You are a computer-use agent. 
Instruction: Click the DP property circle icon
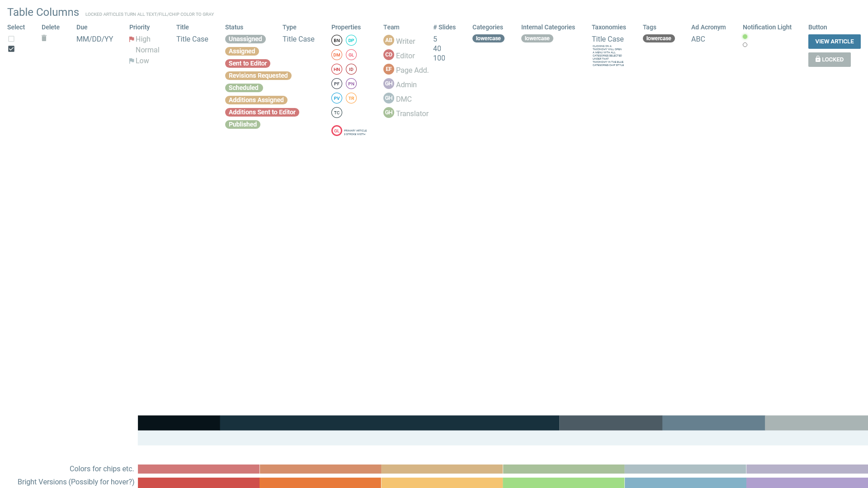pos(351,40)
